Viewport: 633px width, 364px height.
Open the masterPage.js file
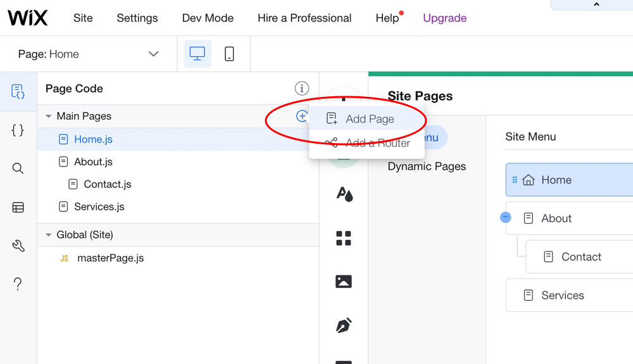pos(110,258)
